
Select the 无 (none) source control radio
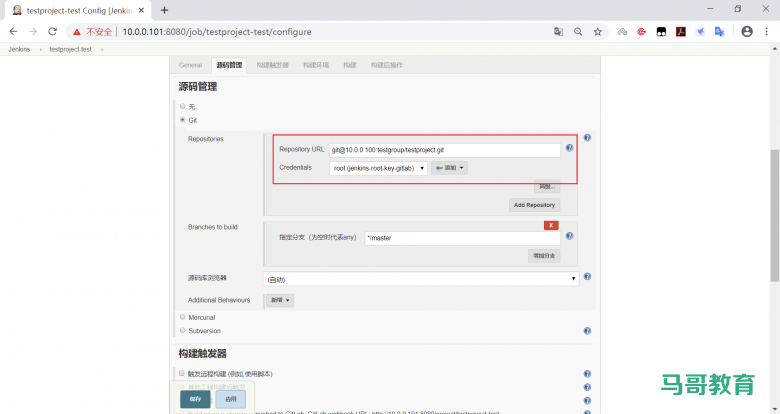pos(183,106)
